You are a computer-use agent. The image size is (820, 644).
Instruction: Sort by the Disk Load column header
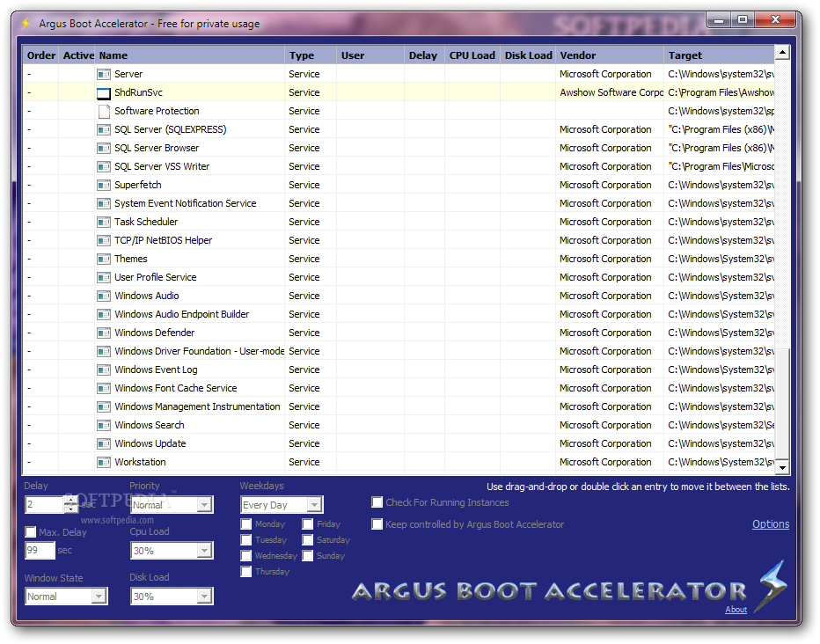tap(528, 55)
